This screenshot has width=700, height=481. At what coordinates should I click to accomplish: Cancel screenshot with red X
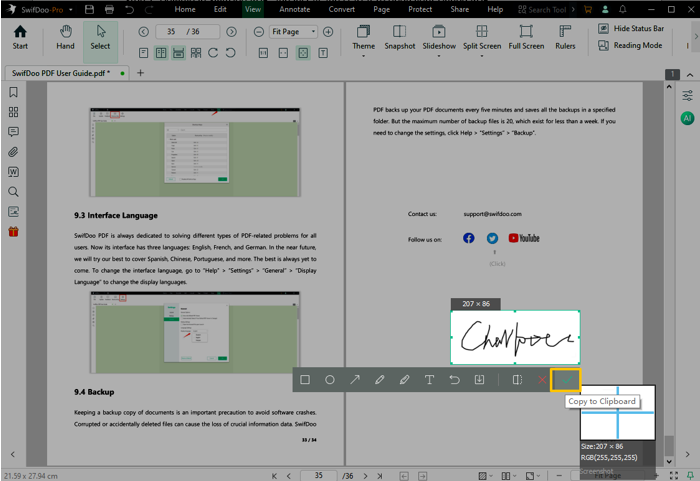click(x=542, y=380)
